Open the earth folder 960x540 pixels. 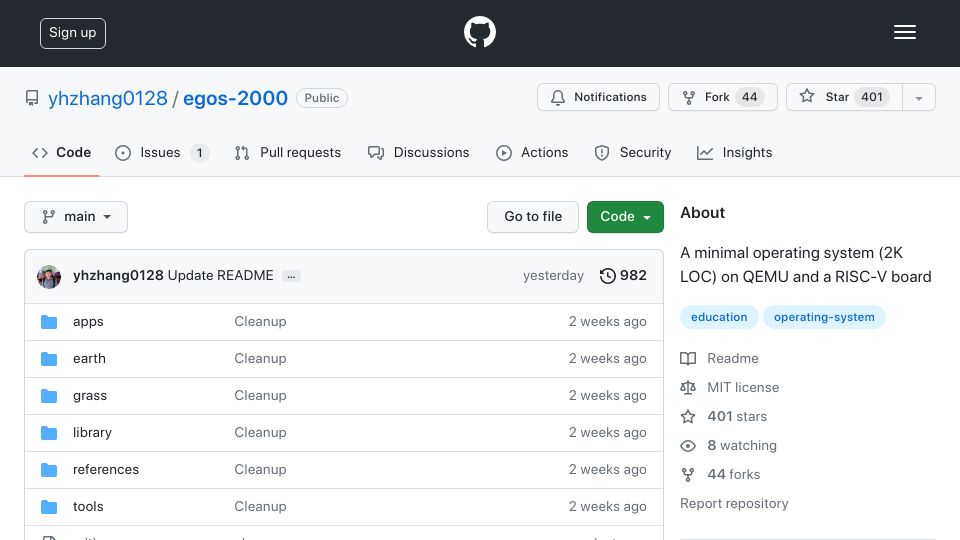pyautogui.click(x=89, y=358)
